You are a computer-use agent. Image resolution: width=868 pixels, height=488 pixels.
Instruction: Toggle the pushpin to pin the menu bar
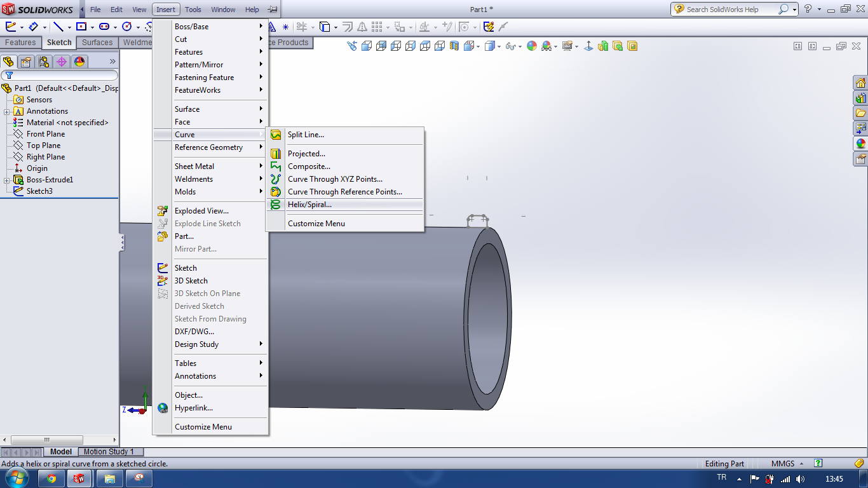tap(272, 10)
